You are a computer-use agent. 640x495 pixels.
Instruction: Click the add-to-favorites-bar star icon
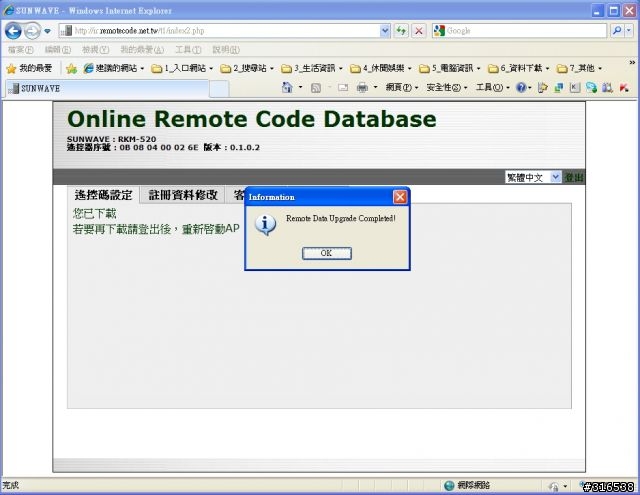tap(71, 69)
